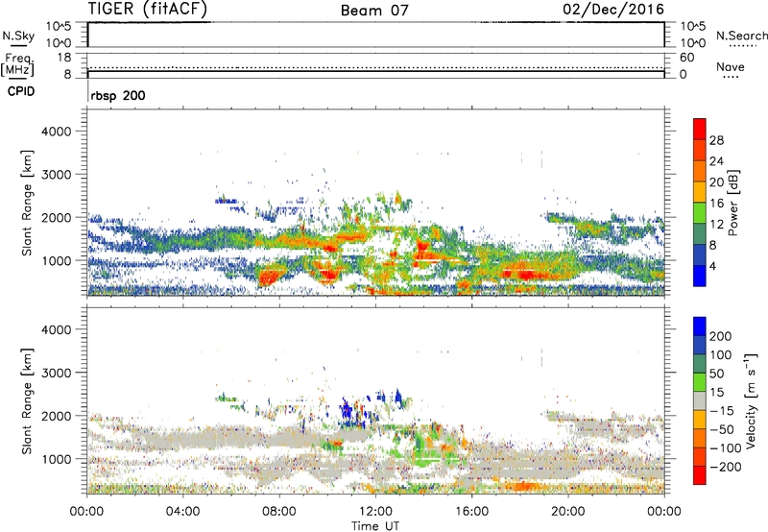Click the 12:00 time tick label

[375, 512]
